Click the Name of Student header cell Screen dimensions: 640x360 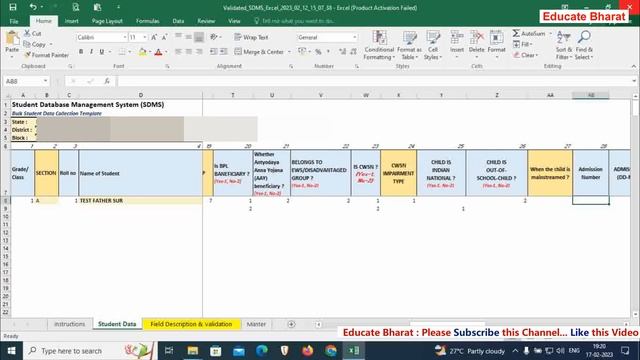140,173
